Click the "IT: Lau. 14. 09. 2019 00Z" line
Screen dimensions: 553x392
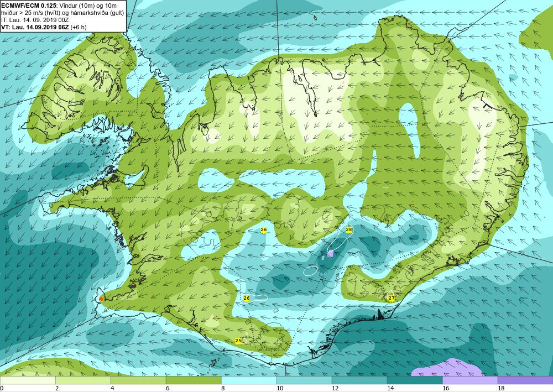pyautogui.click(x=35, y=20)
